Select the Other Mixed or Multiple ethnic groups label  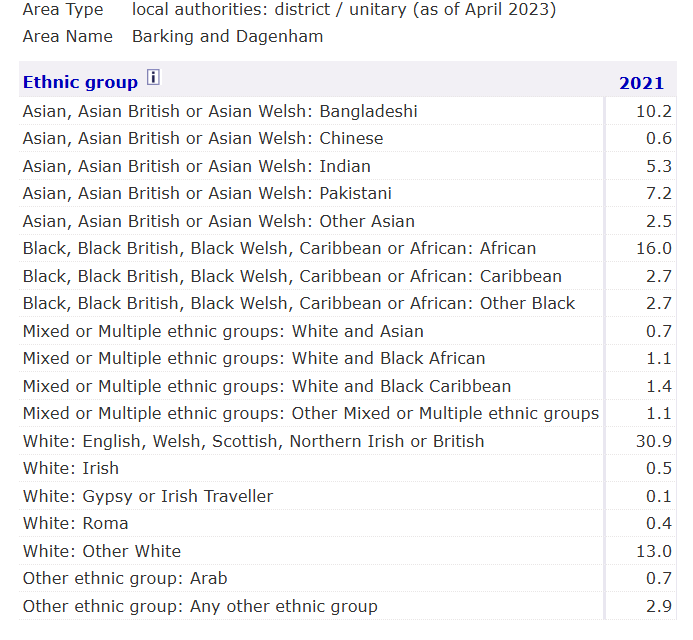[311, 414]
